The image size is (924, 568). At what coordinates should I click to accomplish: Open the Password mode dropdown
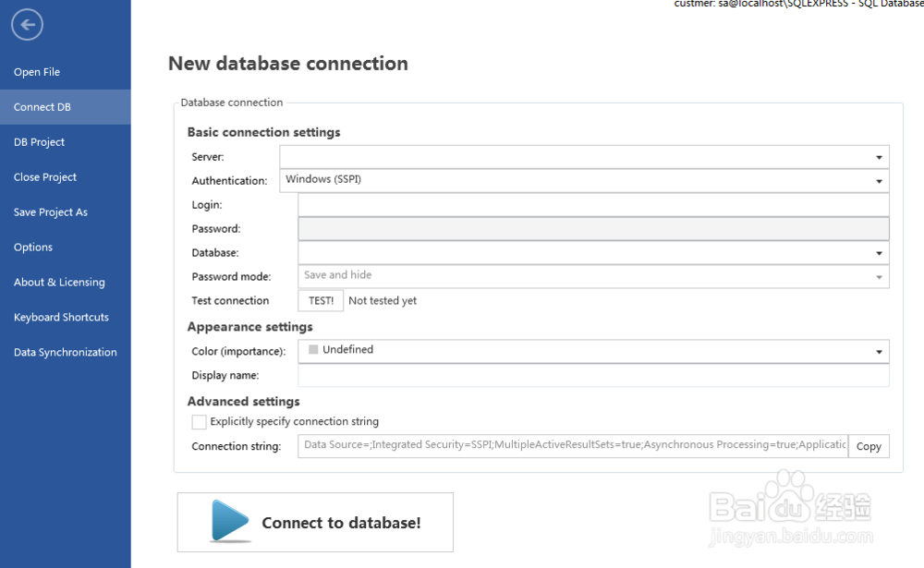[x=879, y=276]
